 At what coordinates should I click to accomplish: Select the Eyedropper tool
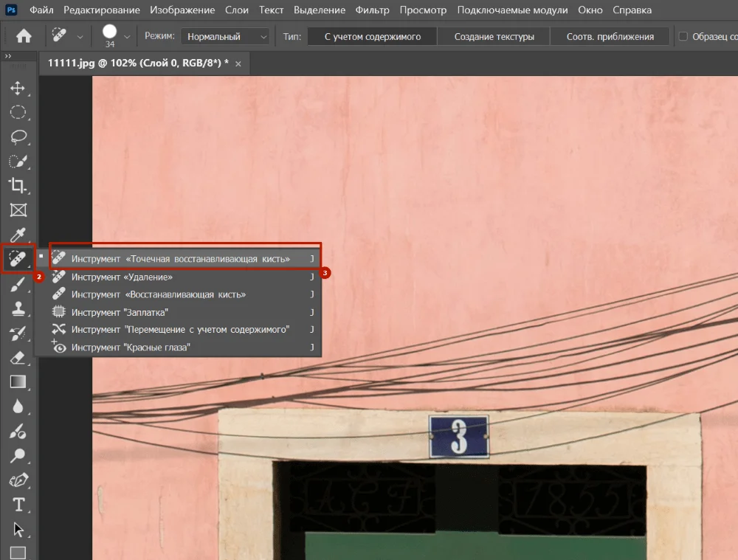point(17,235)
